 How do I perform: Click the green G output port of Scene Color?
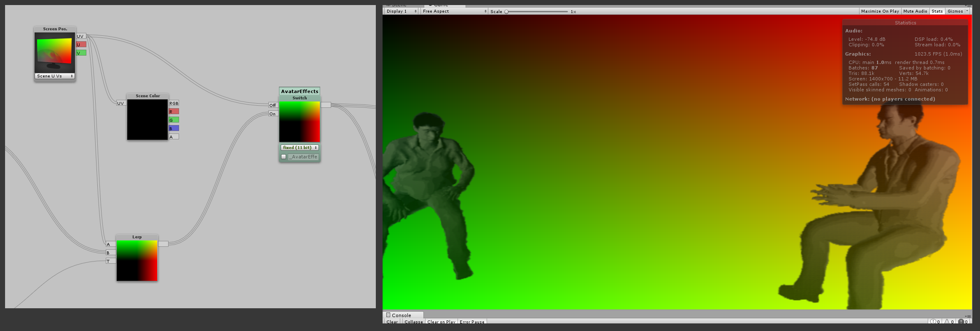pyautogui.click(x=174, y=120)
